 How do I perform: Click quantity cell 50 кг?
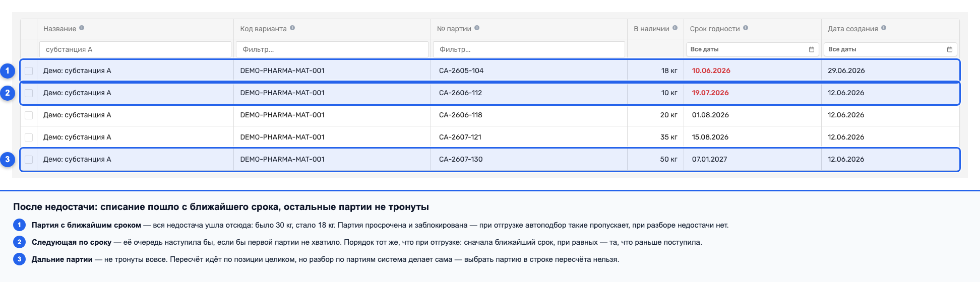(669, 159)
